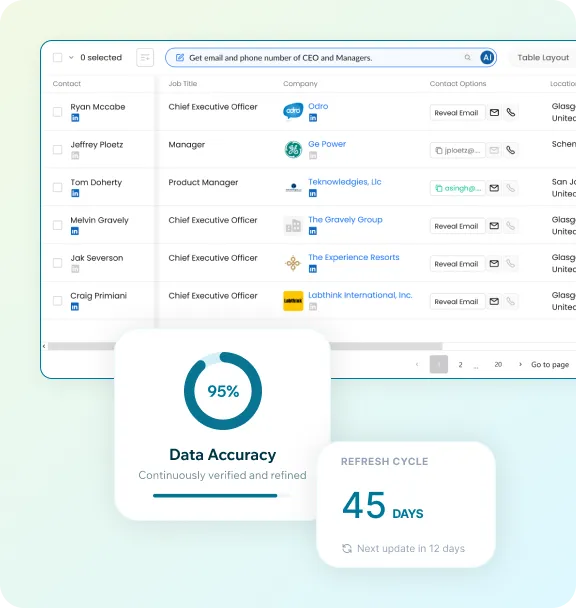
Task: Go to page 20
Action: click(x=498, y=364)
